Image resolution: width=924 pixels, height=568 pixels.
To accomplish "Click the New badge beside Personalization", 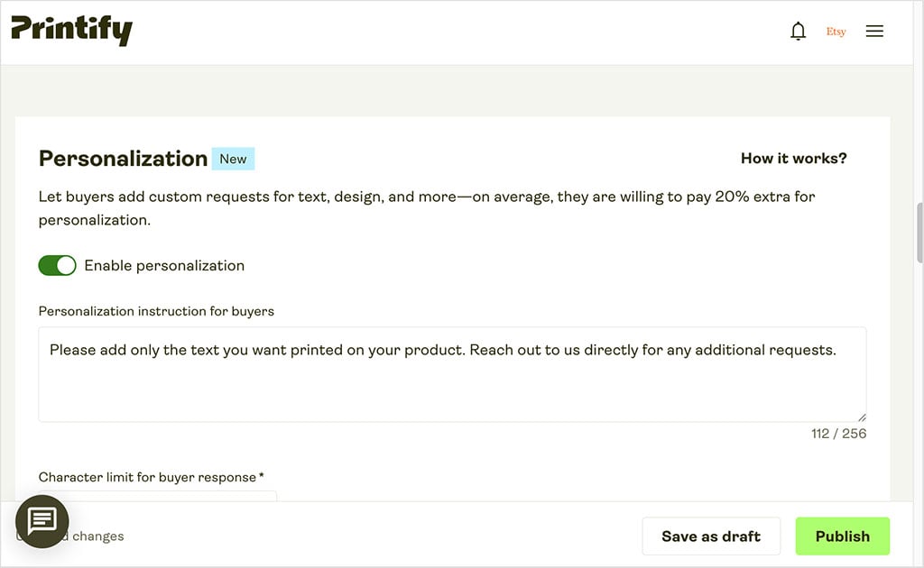I will (x=233, y=159).
